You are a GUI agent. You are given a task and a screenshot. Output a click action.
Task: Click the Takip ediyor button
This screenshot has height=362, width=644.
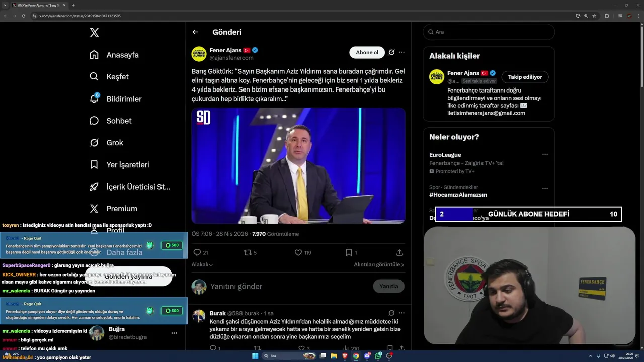coord(525,77)
